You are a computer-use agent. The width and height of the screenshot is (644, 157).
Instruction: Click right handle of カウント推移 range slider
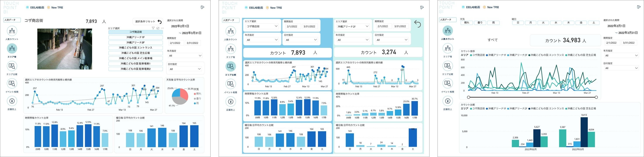[596, 97]
